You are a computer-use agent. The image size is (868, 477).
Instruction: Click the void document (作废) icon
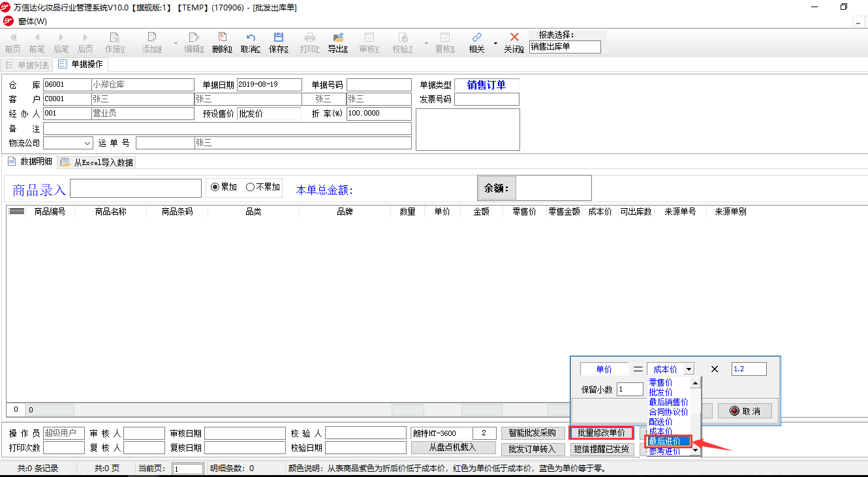tap(115, 43)
